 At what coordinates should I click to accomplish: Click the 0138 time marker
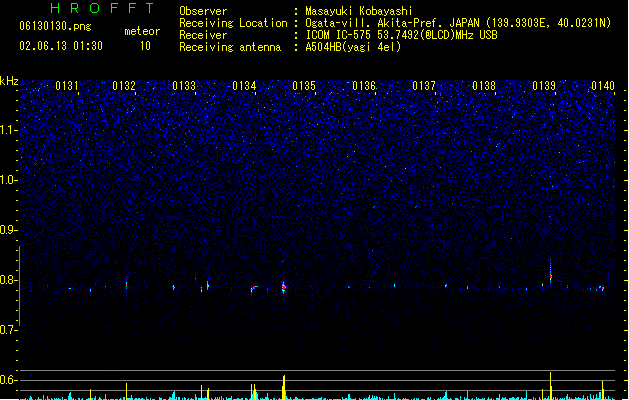pyautogui.click(x=484, y=86)
